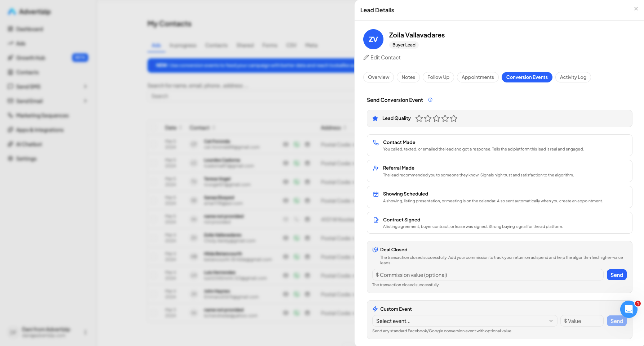
Task: Send the Contract Signed event
Action: coord(499,223)
